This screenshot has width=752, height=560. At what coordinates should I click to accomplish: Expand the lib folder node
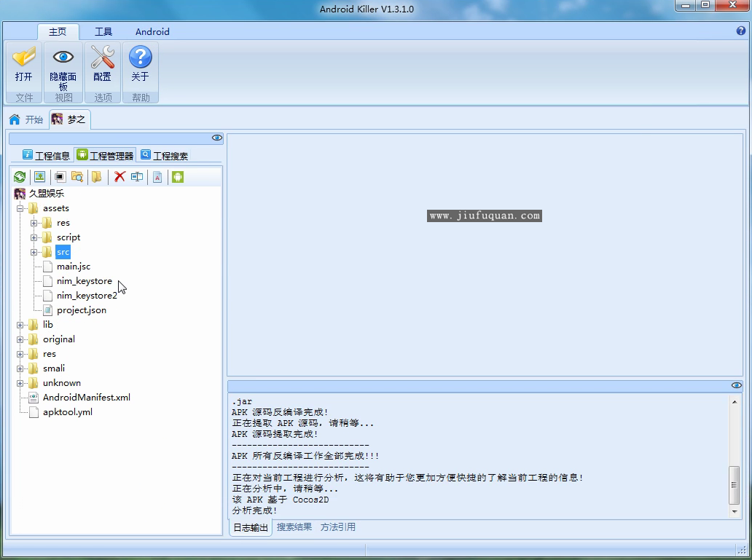20,325
